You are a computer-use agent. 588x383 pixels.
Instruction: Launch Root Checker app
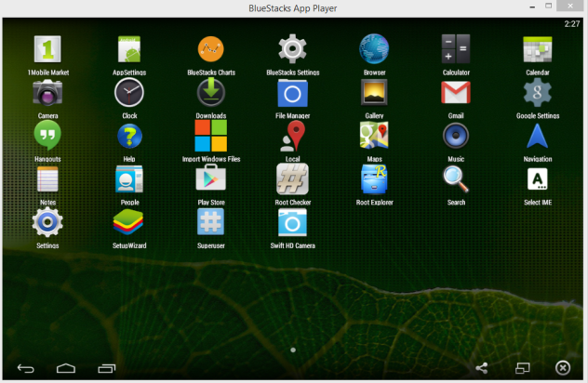point(292,179)
